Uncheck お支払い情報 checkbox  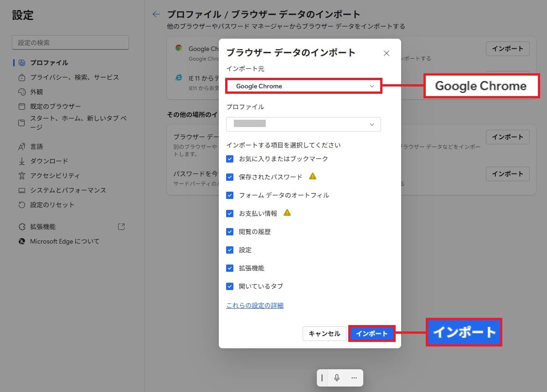click(x=230, y=214)
